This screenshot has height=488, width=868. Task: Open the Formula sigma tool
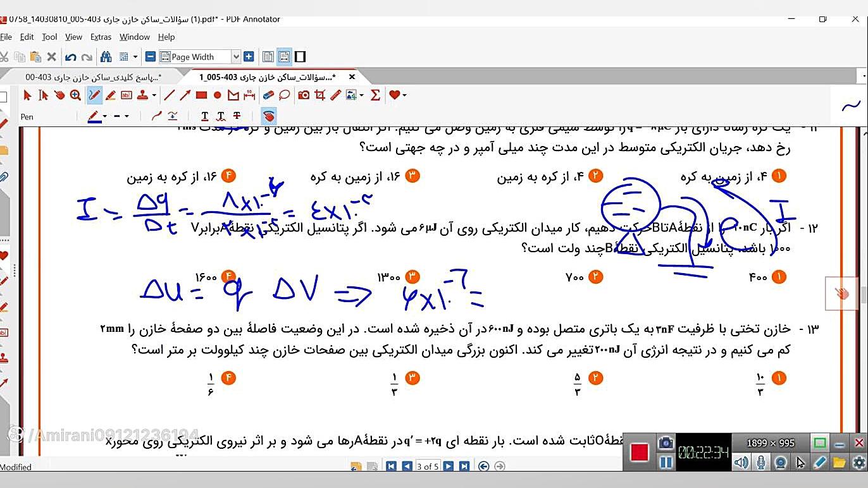point(375,95)
